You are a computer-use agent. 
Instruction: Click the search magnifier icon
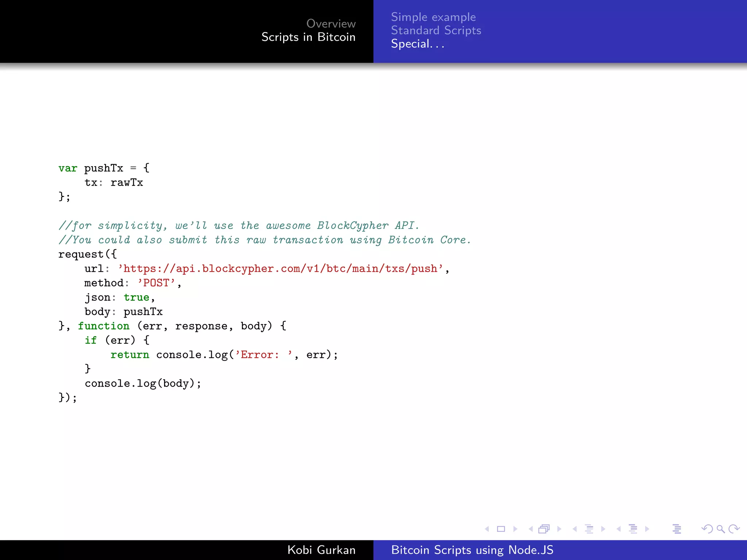[720, 529]
